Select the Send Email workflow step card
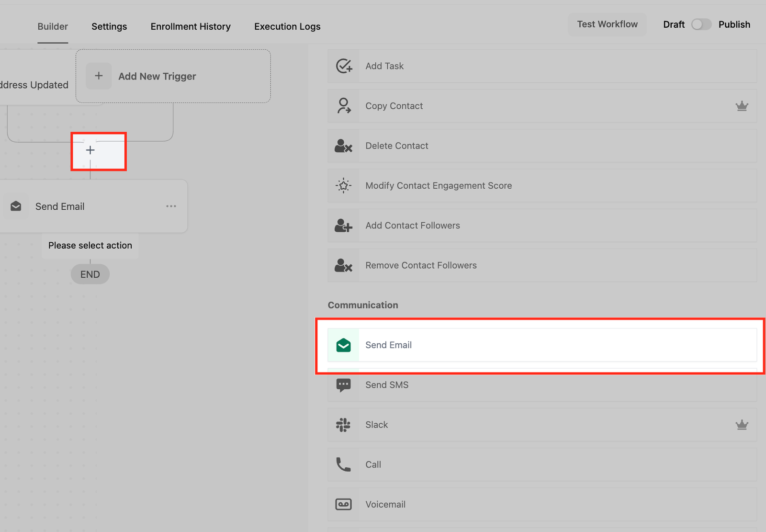Viewport: 766px width, 532px height. [91, 206]
